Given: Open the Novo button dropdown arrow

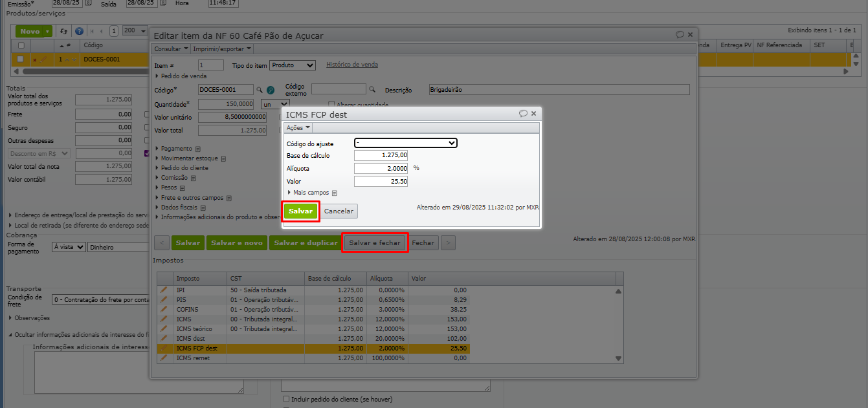Looking at the screenshot, I should point(48,31).
